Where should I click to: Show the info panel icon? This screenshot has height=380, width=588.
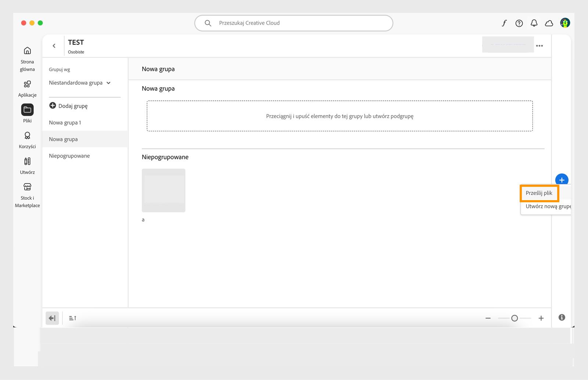click(x=562, y=317)
